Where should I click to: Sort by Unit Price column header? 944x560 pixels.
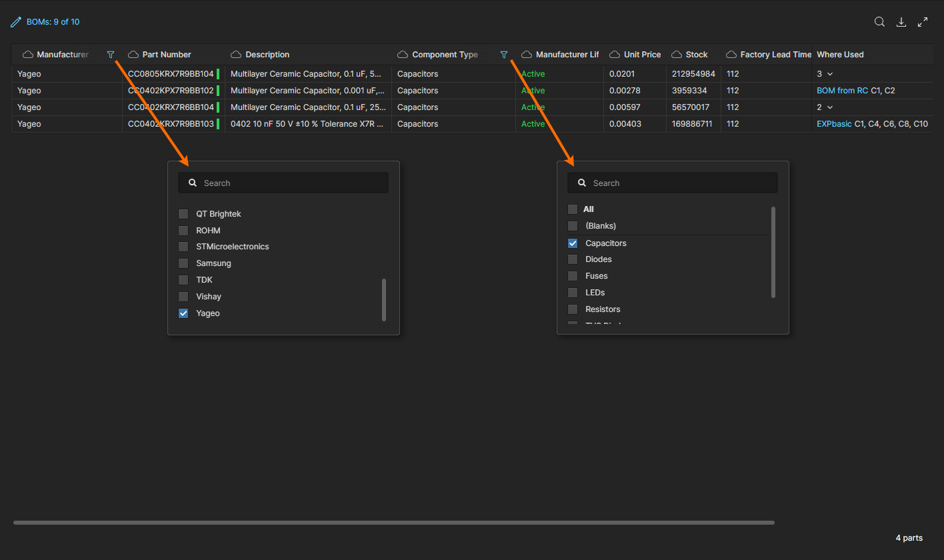coord(643,55)
